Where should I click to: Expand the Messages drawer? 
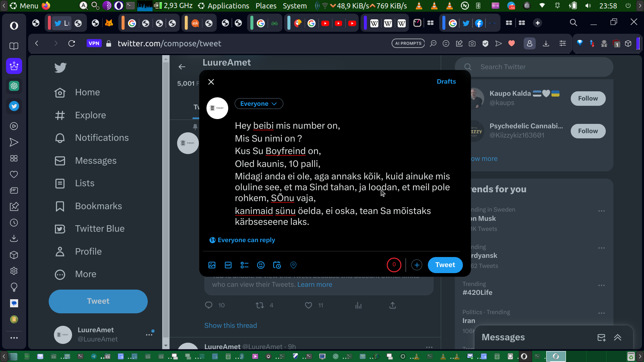(618, 337)
